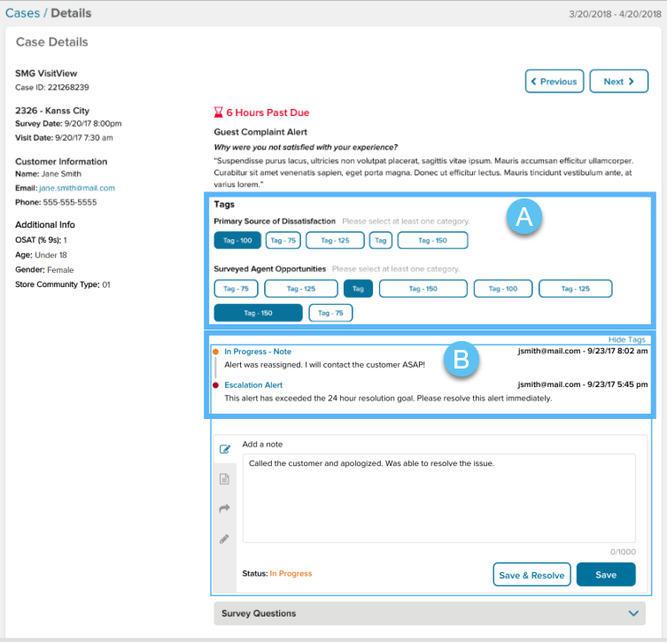Toggle Tag - 150 under Primary Source of Dissatisfaction
Viewport: 667px width, 644px height.
pos(432,240)
